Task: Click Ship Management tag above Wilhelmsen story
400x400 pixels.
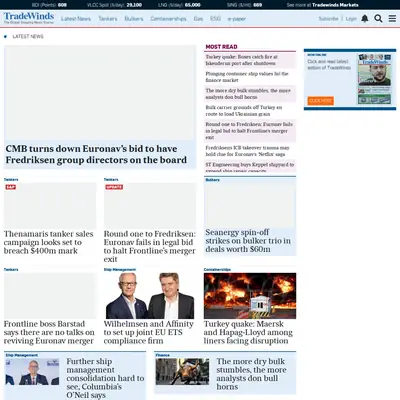Action: 120,269
